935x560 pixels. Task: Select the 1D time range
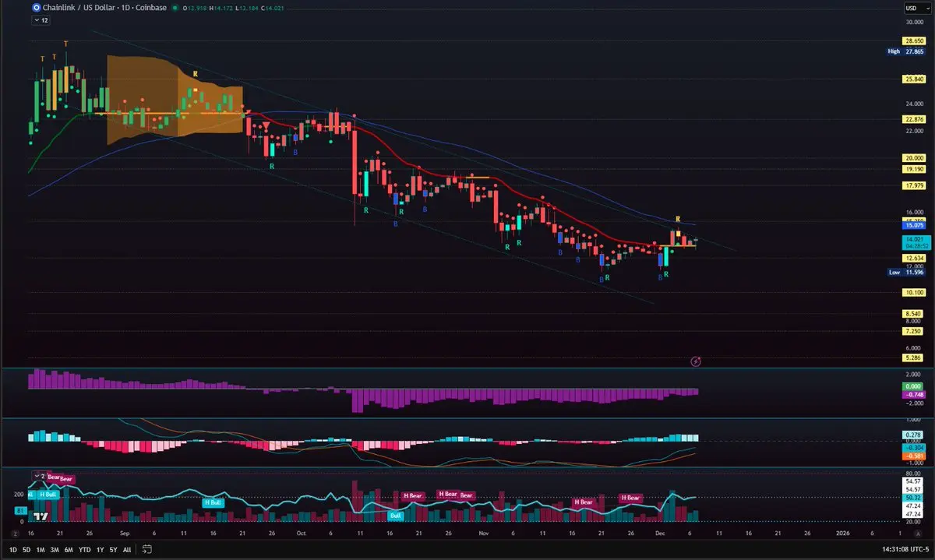13,550
